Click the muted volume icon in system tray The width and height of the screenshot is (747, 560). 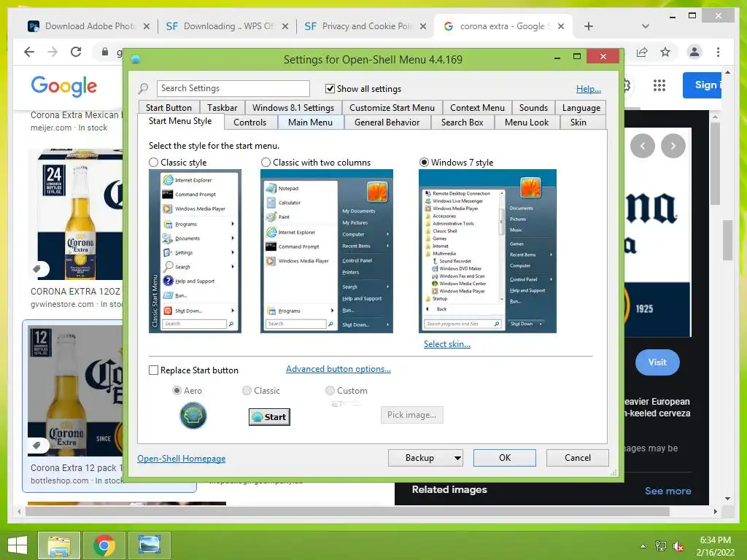click(x=678, y=546)
